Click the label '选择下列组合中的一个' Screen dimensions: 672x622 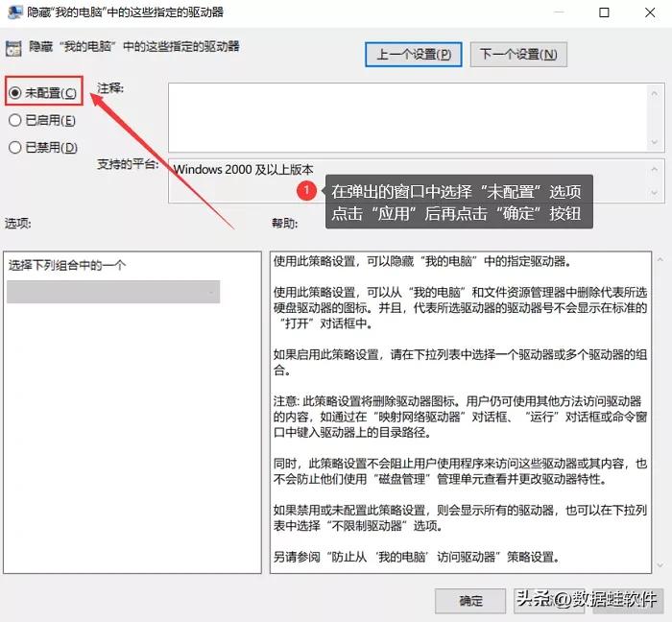pyautogui.click(x=67, y=265)
